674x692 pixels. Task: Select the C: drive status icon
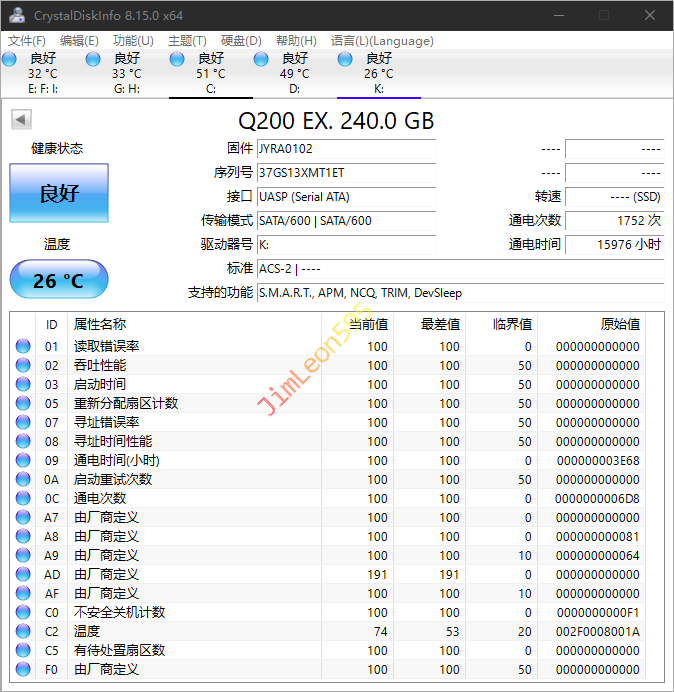pos(177,60)
